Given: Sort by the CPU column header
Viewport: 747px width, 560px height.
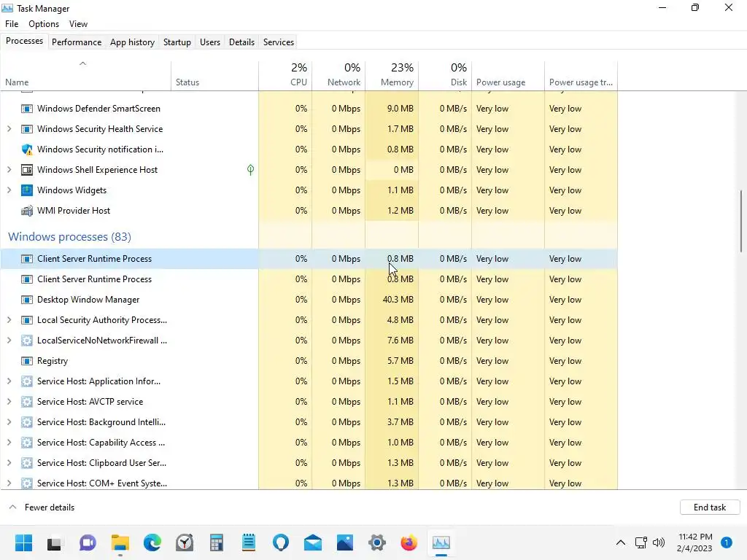Looking at the screenshot, I should (x=285, y=76).
